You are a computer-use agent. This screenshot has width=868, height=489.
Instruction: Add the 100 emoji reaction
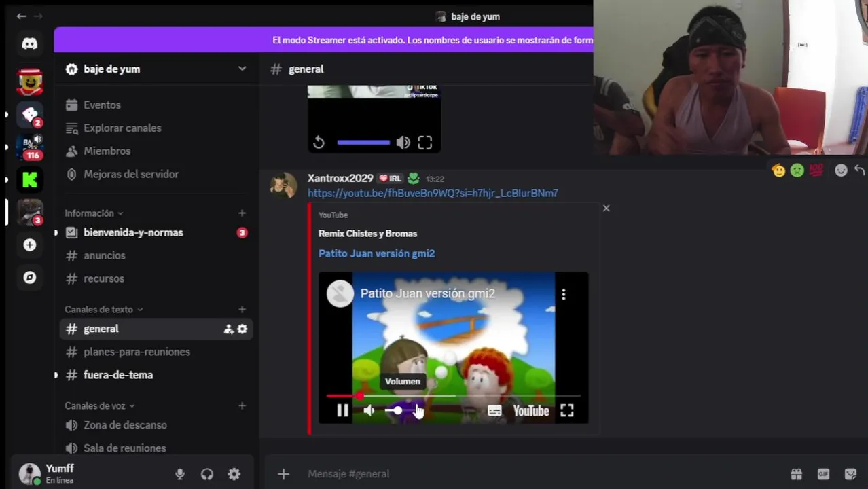(816, 170)
